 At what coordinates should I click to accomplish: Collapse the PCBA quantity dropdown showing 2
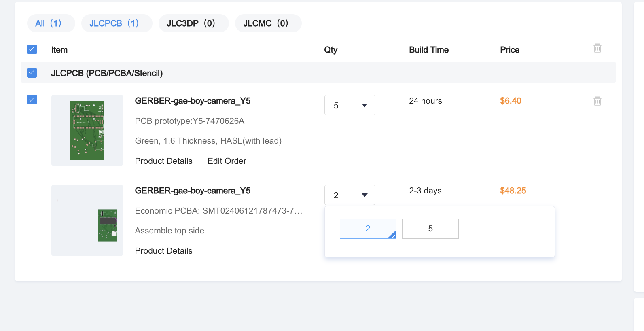350,195
